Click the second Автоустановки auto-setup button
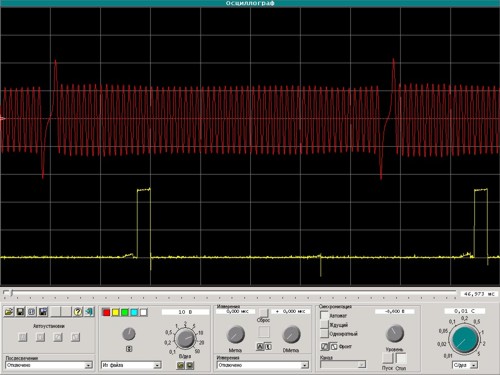The width and height of the screenshot is (500, 375). (x=40, y=337)
